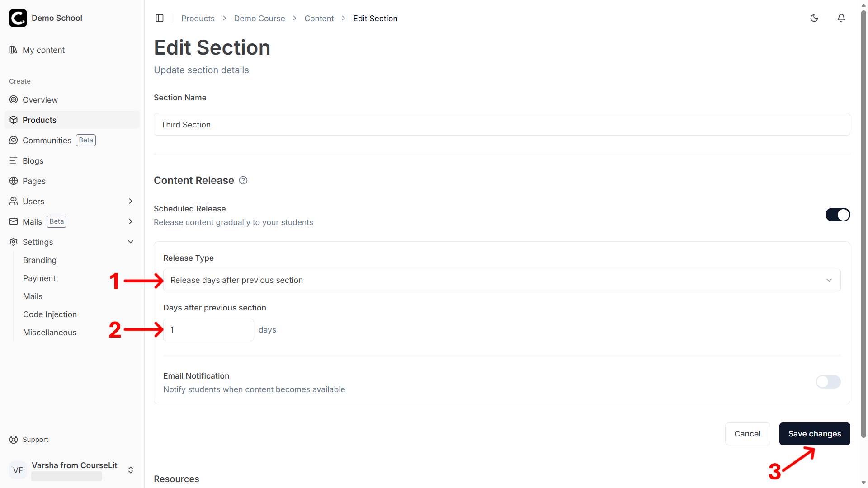Switch to dark mode with moon icon
Viewport: 868px width, 488px height.
tap(814, 18)
